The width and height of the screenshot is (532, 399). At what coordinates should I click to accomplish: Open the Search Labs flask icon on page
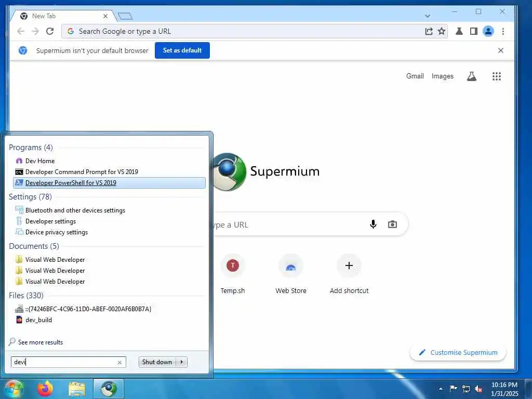[x=472, y=76]
